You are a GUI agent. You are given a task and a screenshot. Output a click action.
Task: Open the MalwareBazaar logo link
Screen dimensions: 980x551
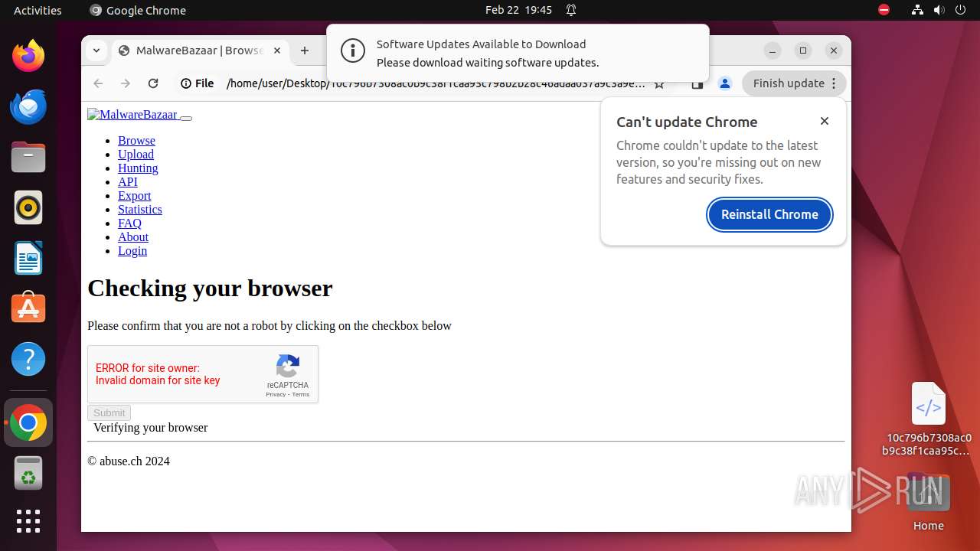coord(132,115)
